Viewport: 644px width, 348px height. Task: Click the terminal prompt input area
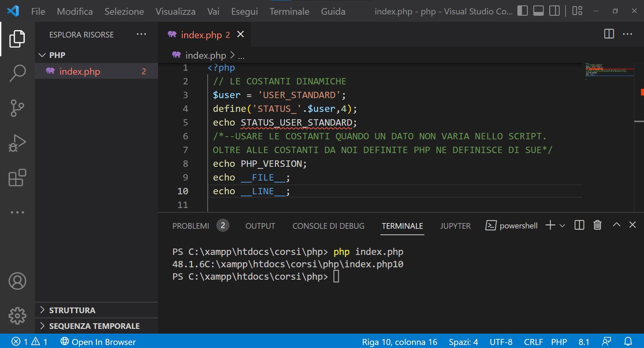(336, 277)
